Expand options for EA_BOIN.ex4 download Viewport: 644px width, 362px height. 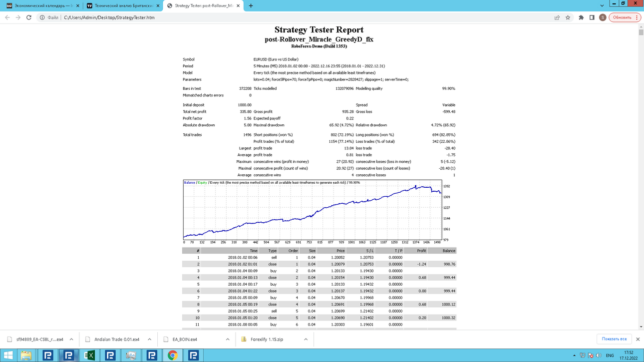pos(227,339)
